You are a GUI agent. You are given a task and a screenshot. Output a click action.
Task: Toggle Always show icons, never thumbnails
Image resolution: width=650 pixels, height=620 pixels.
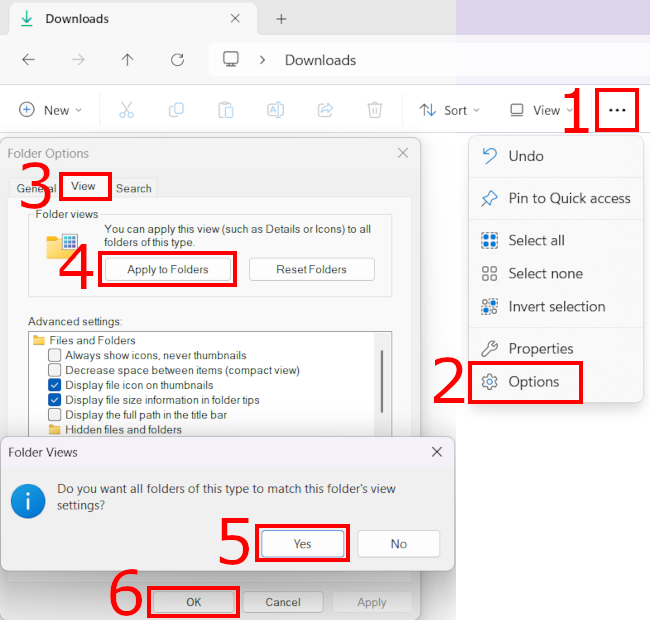pos(54,355)
